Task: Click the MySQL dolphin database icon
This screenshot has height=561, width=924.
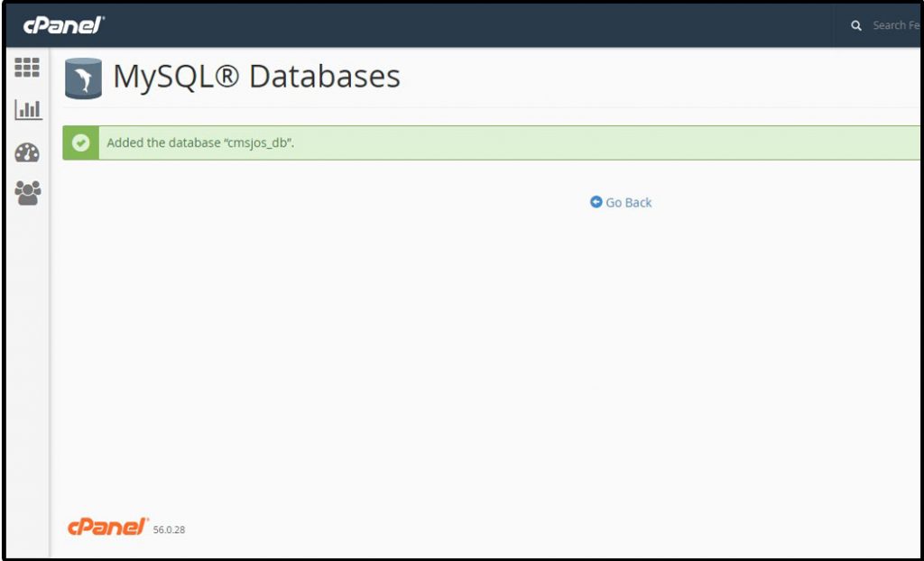Action: [83, 78]
